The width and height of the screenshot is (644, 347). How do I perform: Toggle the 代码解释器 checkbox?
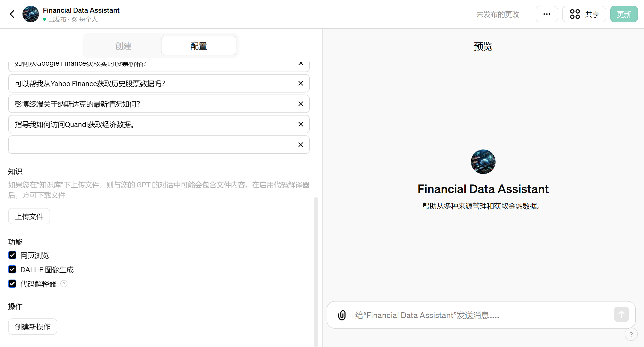[x=12, y=284]
